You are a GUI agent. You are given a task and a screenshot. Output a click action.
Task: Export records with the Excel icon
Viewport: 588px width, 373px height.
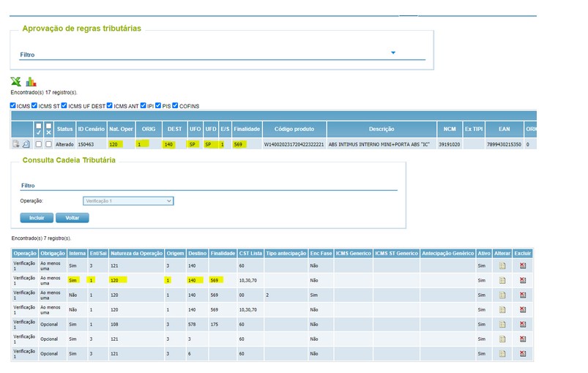16,81
